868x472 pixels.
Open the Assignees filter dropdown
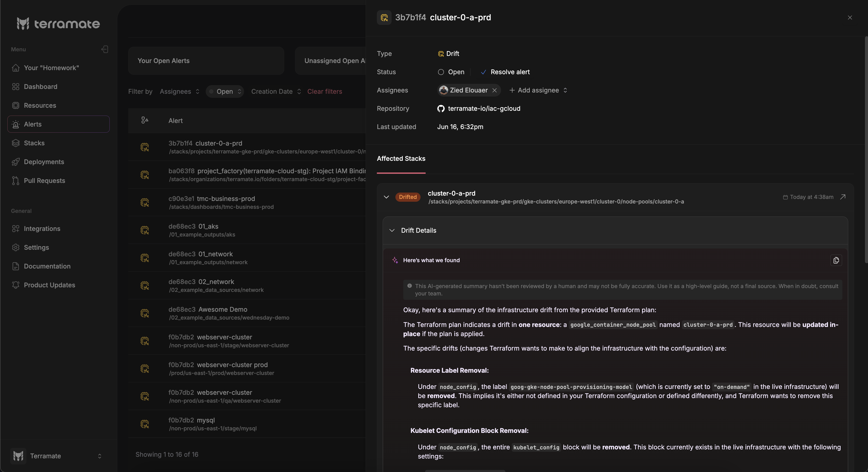point(180,91)
